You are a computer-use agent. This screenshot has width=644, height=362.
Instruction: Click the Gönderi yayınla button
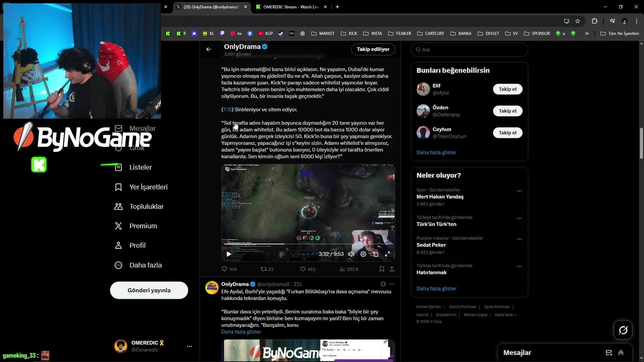pyautogui.click(x=149, y=290)
